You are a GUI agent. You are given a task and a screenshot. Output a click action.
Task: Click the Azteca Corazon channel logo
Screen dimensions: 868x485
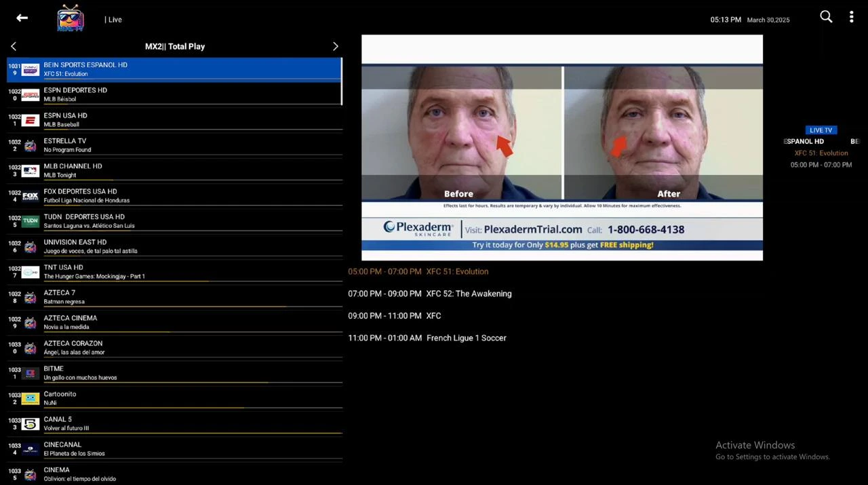point(31,348)
